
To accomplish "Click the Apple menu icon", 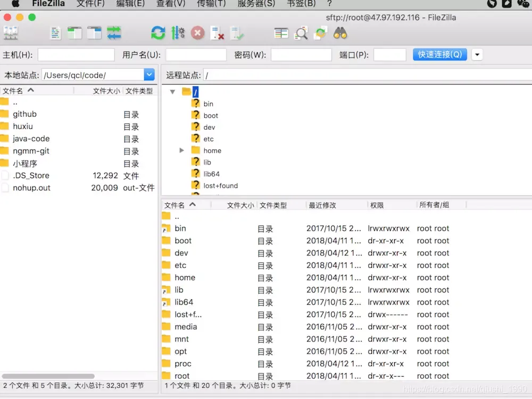I will pos(15,3).
